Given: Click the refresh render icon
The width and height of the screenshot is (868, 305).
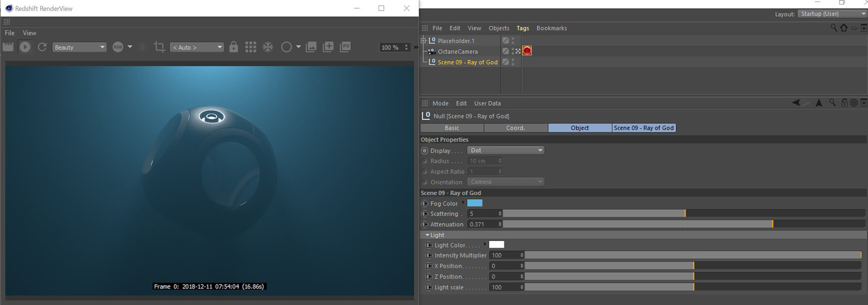Looking at the screenshot, I should pos(42,47).
